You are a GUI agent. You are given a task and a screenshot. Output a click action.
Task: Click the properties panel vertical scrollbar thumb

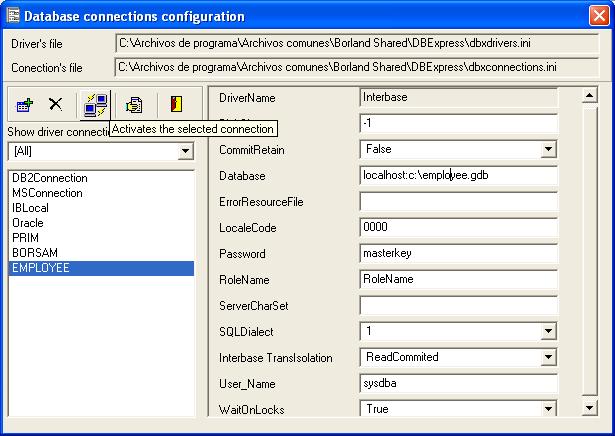(590, 251)
